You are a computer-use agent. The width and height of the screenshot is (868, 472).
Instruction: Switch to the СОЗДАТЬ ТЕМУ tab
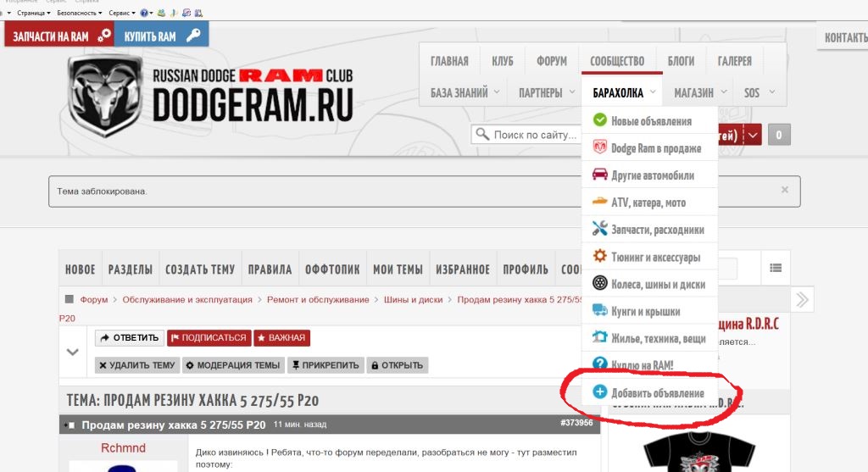click(x=200, y=269)
